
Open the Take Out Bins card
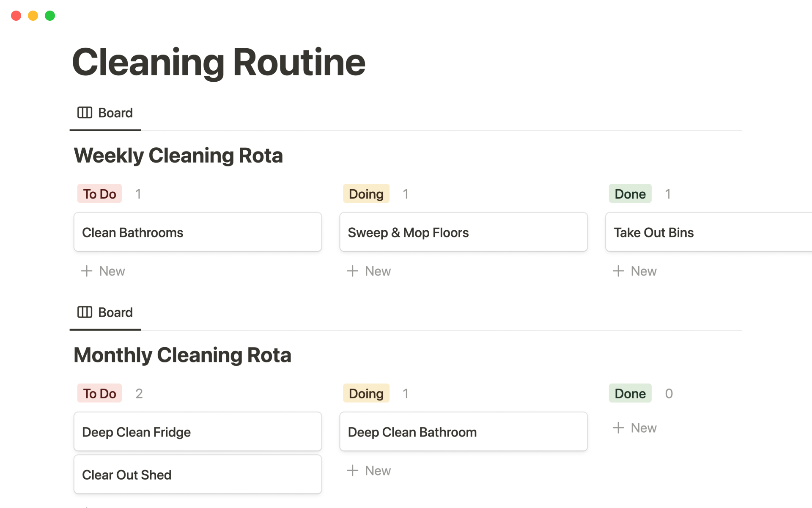pyautogui.click(x=708, y=232)
